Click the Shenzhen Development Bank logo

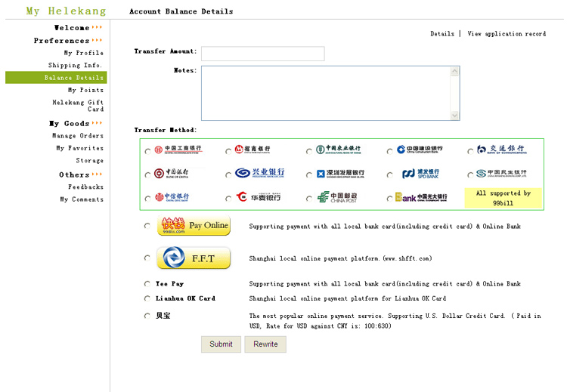(x=340, y=174)
